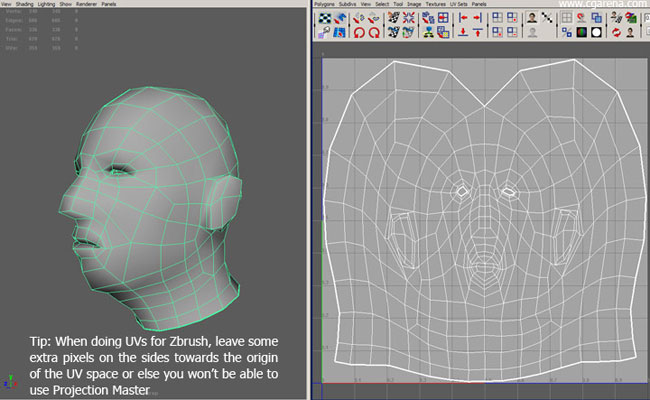Image resolution: width=650 pixels, height=400 pixels.
Task: Open the Textures menu
Action: coord(436,4)
